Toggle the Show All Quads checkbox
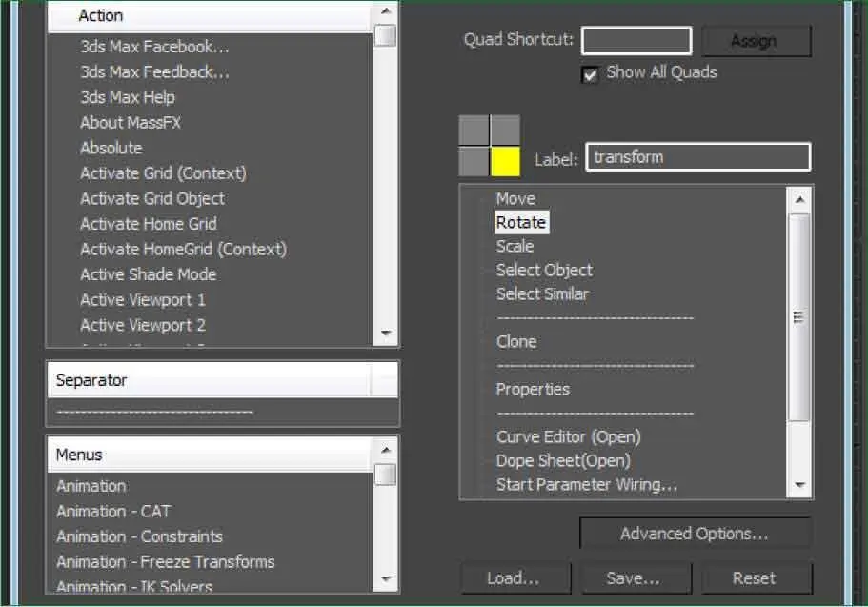 (590, 73)
